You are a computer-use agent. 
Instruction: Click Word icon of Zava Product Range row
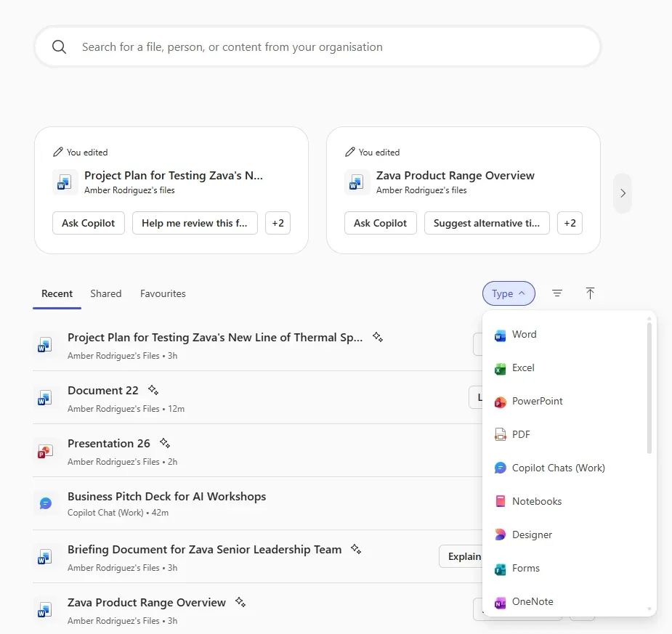[44, 610]
